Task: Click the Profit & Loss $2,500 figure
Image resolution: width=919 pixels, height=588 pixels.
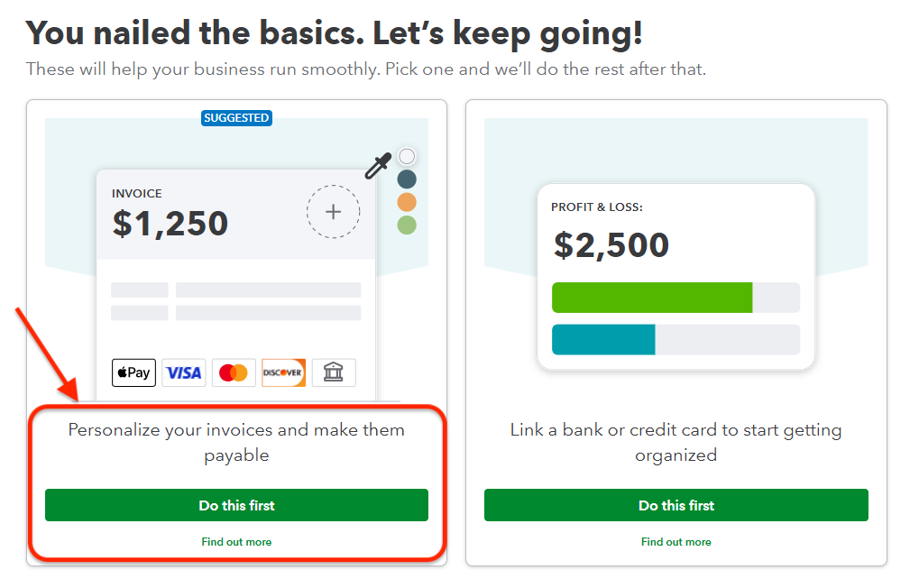Action: (x=610, y=244)
